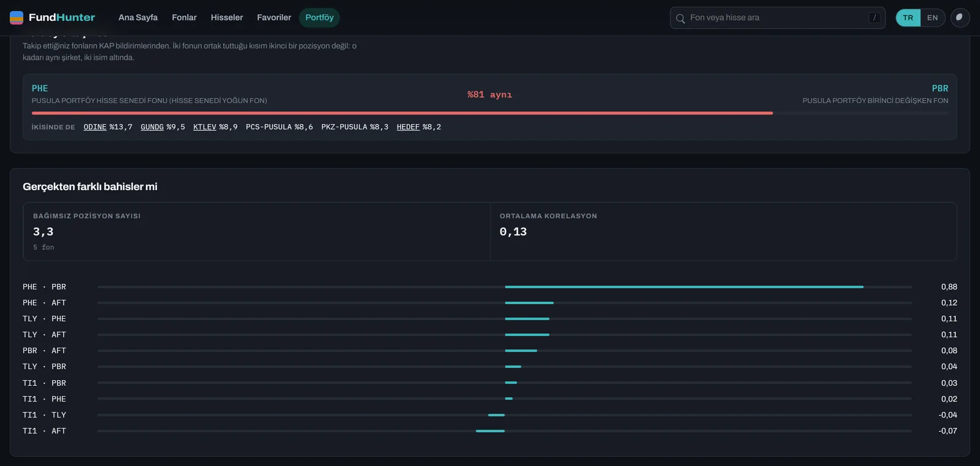Click the TI1 · TLY row label

point(44,415)
